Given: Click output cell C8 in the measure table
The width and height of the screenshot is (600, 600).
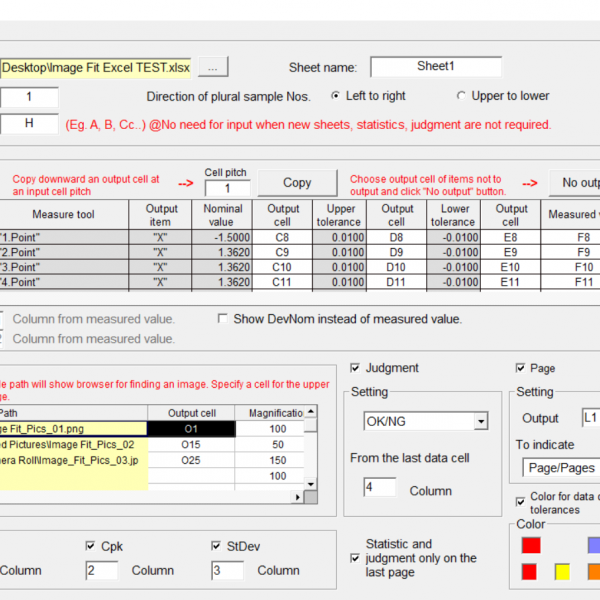Looking at the screenshot, I should 283,239.
